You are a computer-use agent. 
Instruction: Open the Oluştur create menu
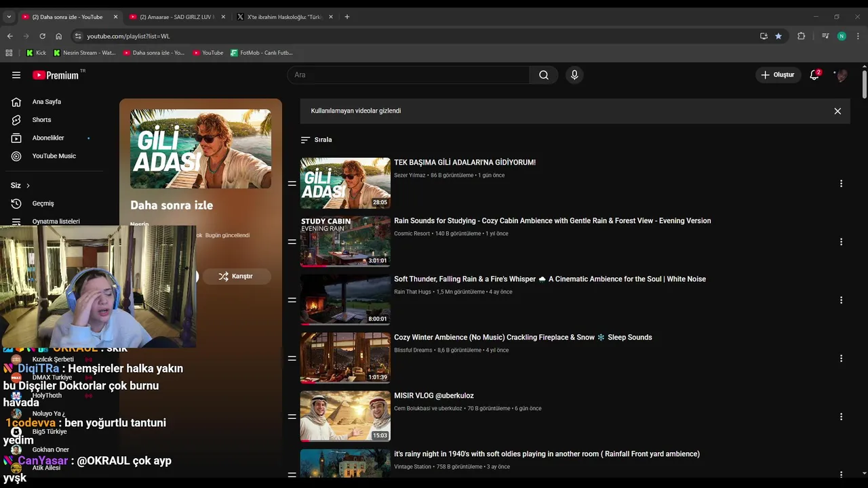pos(778,75)
